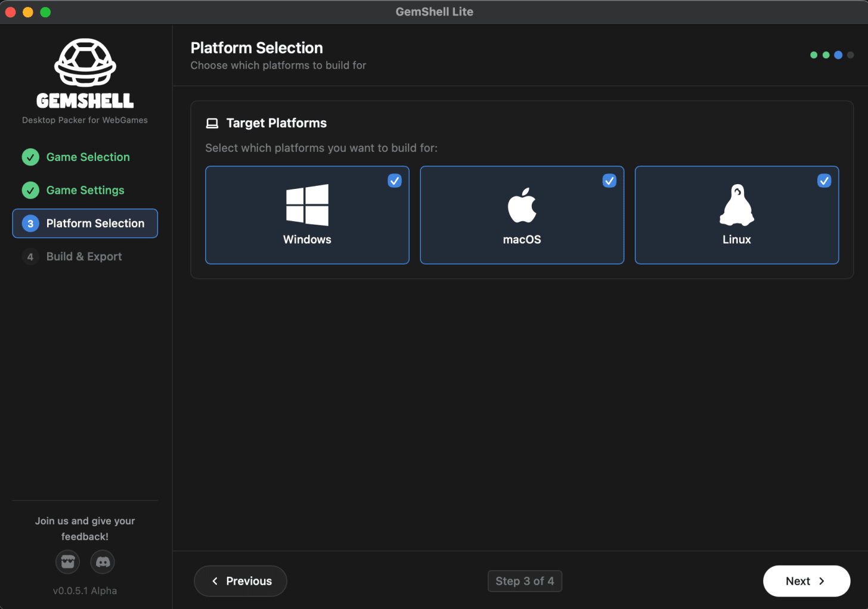The width and height of the screenshot is (868, 609).
Task: Minimize the window with yellow button
Action: (x=28, y=12)
